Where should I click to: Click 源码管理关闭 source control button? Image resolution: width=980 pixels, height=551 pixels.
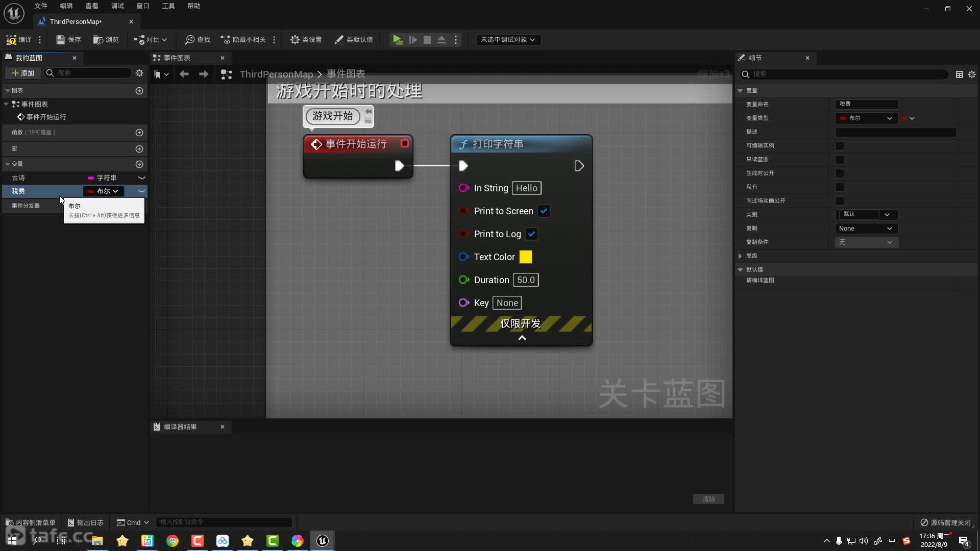(946, 523)
